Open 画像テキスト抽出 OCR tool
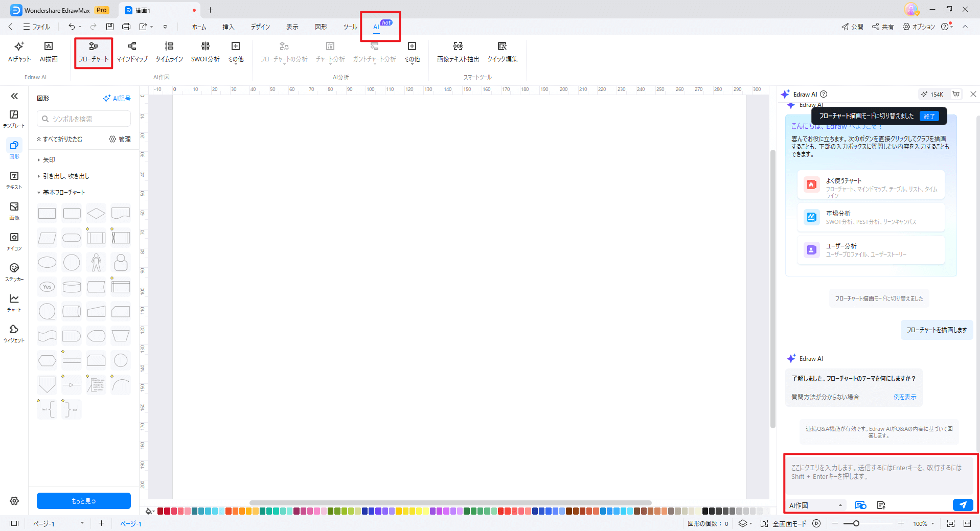This screenshot has width=980, height=531. point(458,52)
